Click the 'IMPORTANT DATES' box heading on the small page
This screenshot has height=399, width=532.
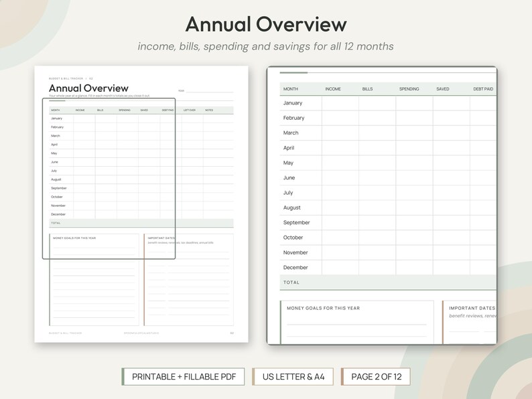click(161, 238)
